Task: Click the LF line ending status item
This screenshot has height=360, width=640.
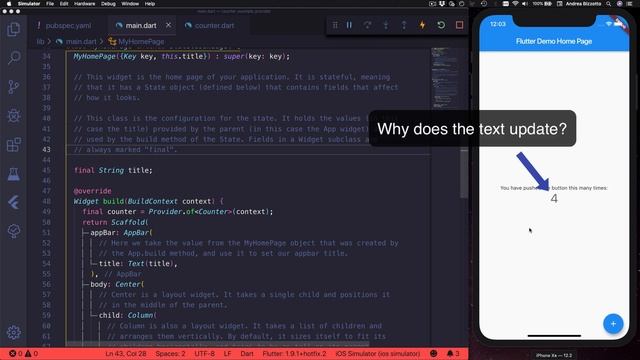Action: (227, 353)
